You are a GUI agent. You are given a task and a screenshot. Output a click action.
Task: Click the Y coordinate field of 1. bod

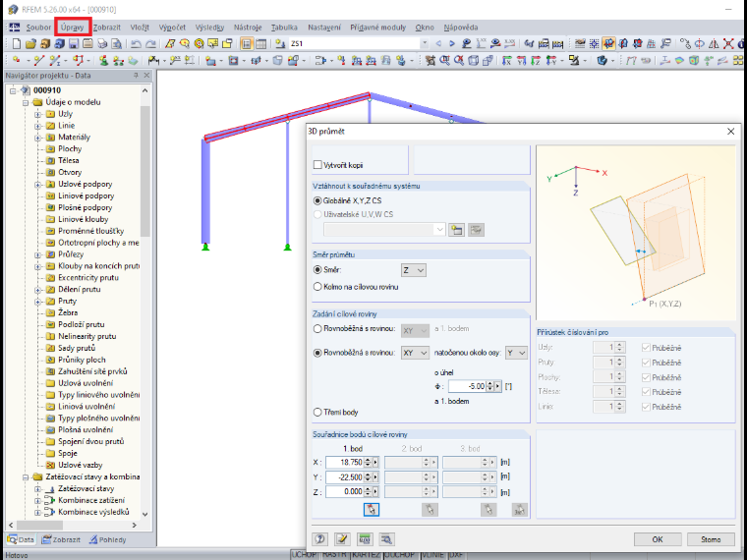tap(345, 476)
